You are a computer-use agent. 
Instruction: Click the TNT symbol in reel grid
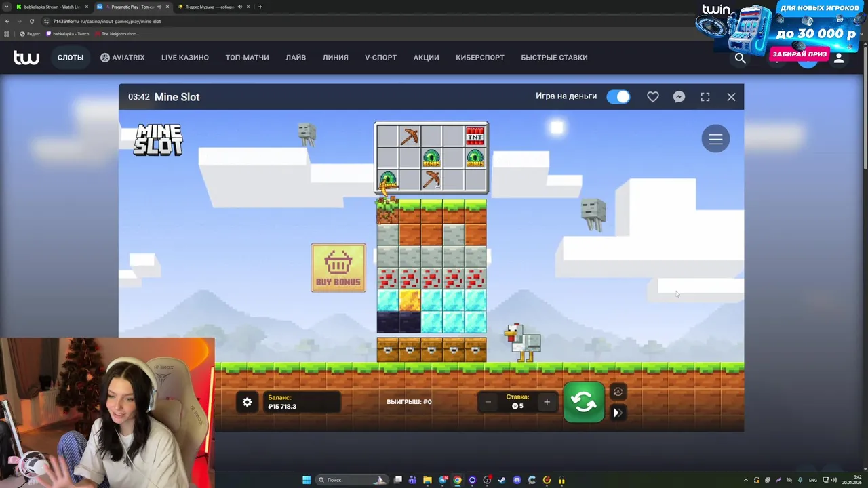click(475, 136)
